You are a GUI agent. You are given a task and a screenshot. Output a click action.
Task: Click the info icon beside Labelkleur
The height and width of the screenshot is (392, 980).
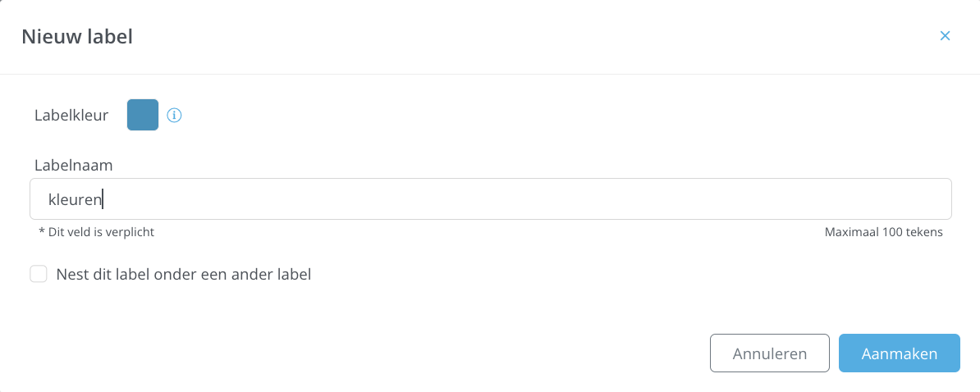(174, 115)
